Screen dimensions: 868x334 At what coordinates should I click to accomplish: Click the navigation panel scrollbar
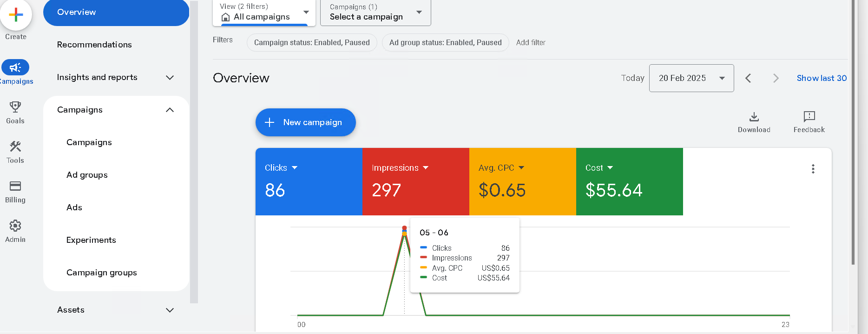(194, 153)
